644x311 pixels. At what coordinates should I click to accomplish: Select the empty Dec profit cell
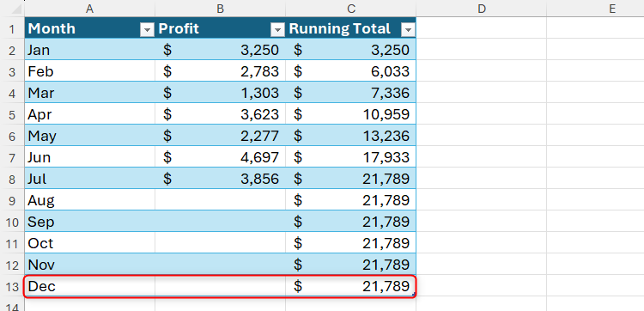pos(220,286)
